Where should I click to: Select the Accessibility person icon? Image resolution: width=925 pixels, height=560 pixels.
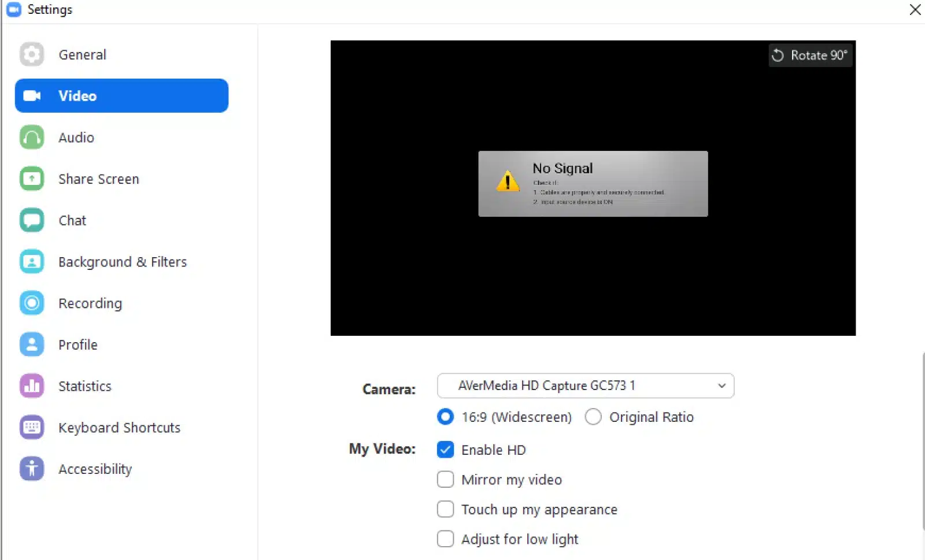click(32, 469)
